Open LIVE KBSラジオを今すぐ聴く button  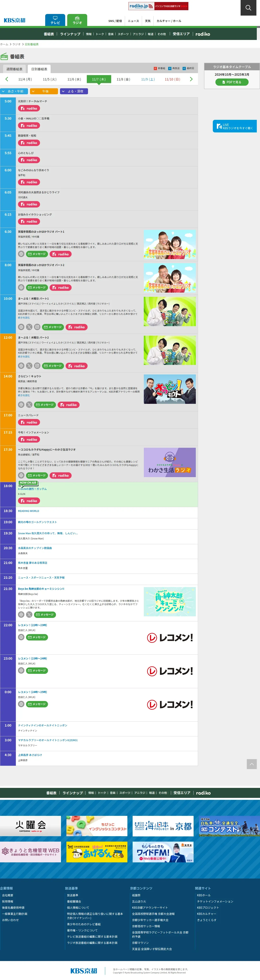pos(234,126)
